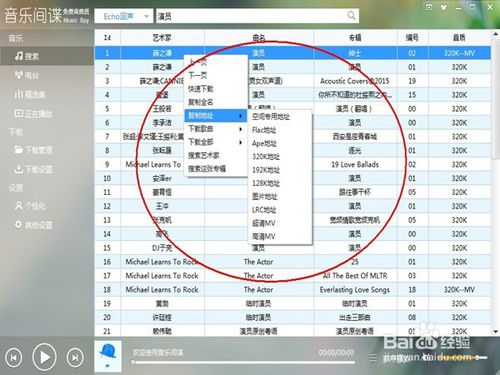Expand the 下载歌曲 submenu
This screenshot has height=375, width=500.
215,129
